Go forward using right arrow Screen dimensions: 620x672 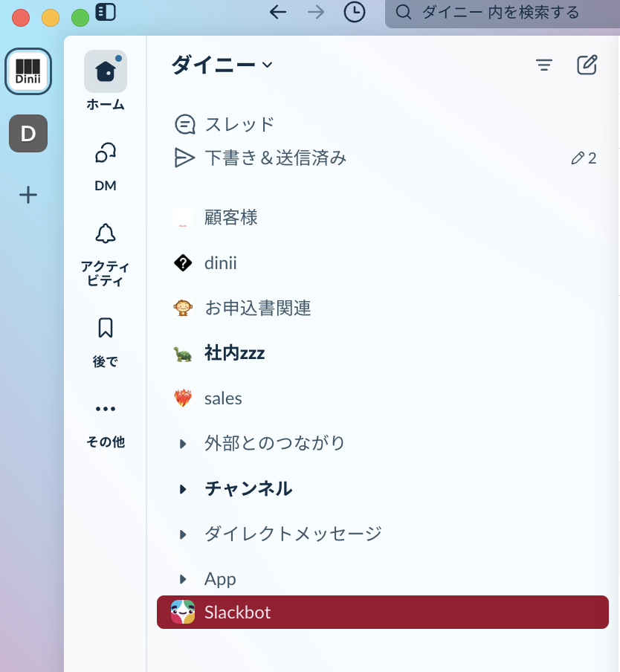pos(316,12)
